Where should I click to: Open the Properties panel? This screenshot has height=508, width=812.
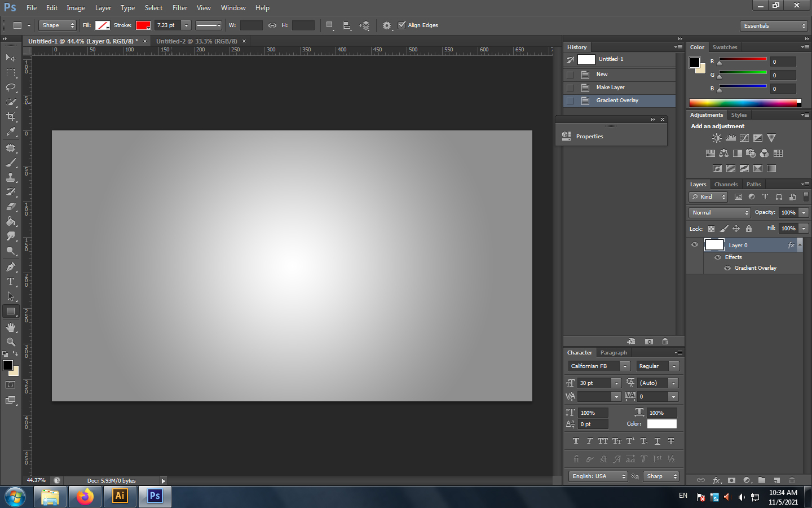[x=589, y=137]
